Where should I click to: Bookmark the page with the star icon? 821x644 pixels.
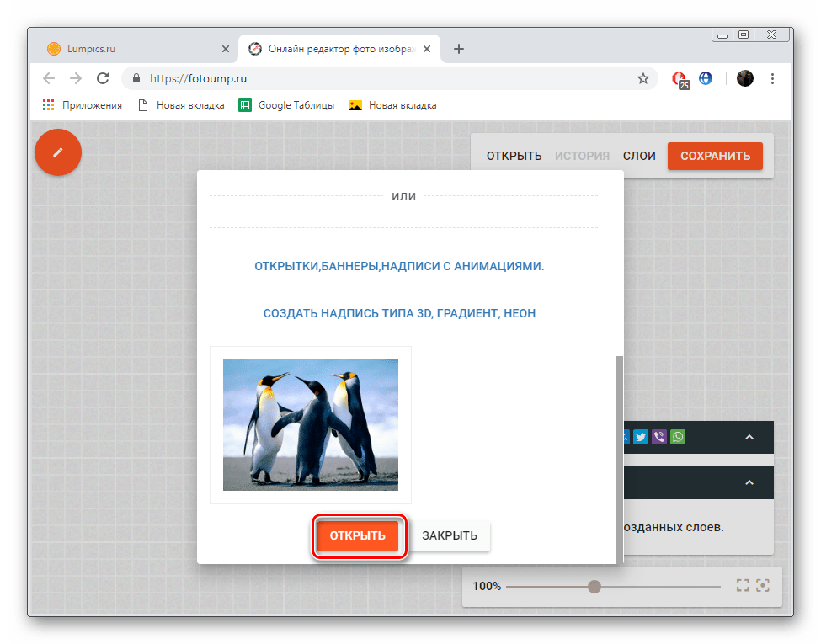point(643,78)
